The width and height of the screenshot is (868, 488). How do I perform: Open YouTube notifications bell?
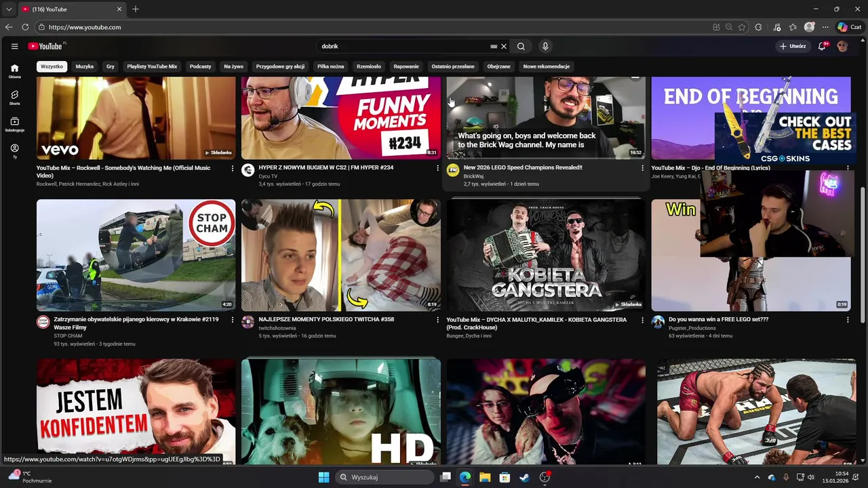pyautogui.click(x=822, y=46)
